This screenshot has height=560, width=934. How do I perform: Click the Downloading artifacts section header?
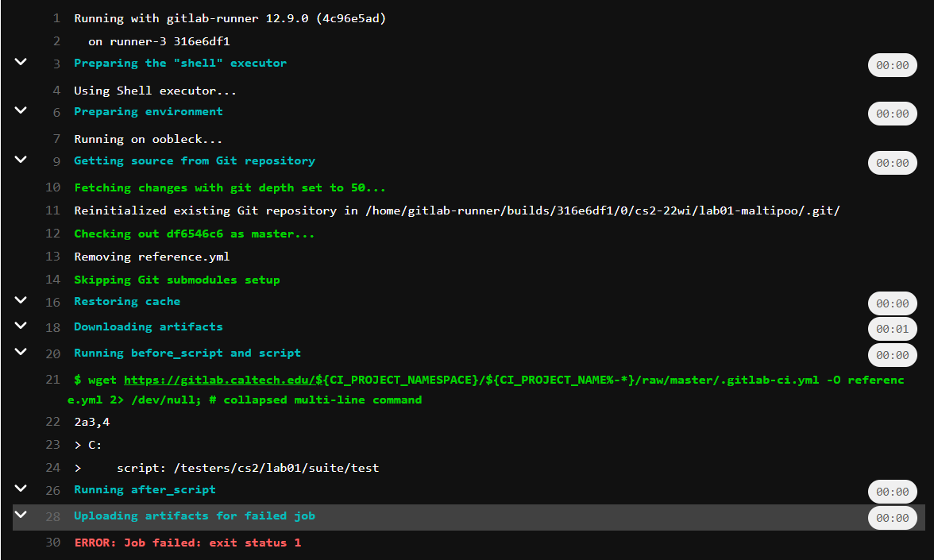(x=148, y=326)
